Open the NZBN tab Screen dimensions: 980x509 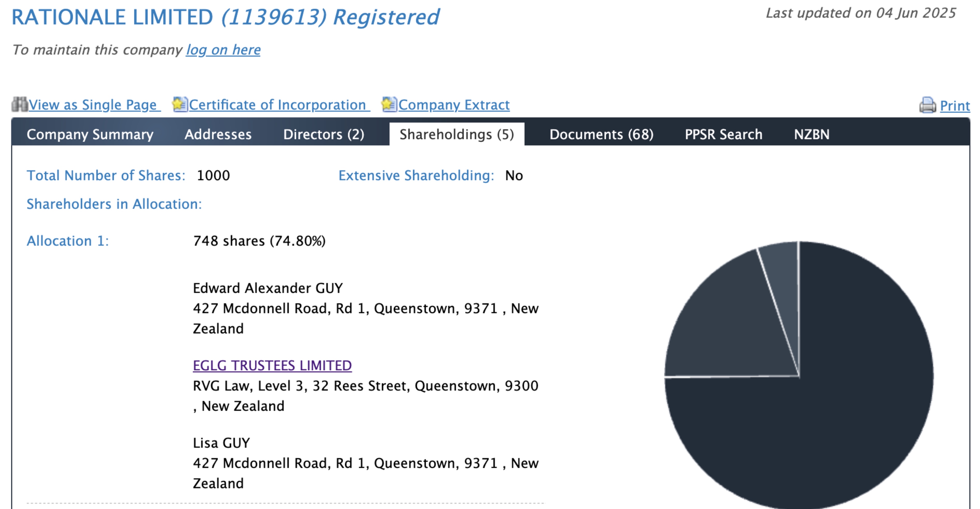[812, 134]
